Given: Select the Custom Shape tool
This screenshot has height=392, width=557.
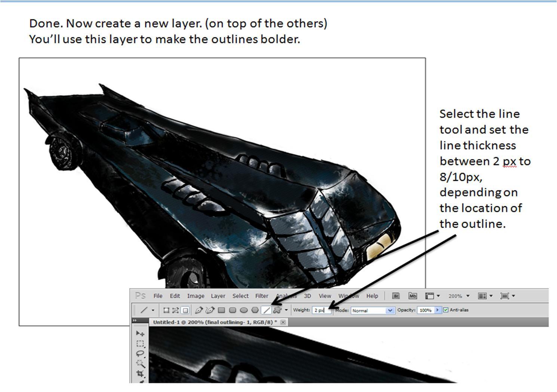Looking at the screenshot, I should (277, 310).
